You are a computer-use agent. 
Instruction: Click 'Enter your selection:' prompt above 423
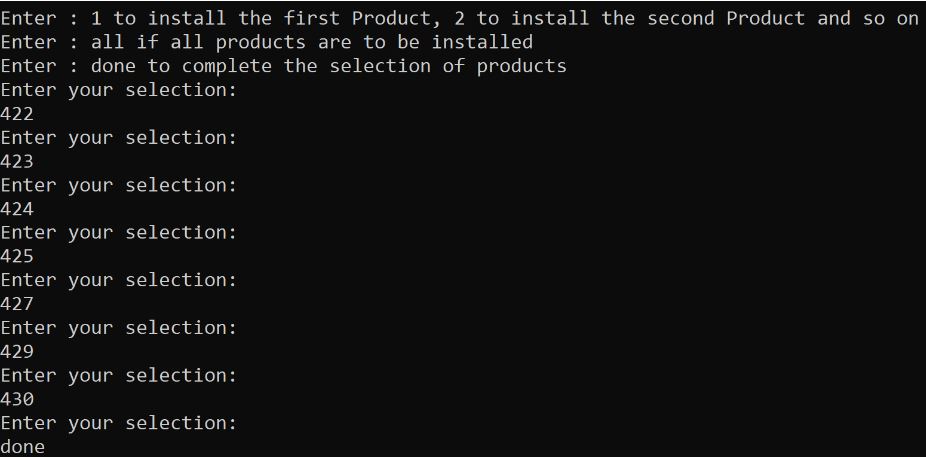pos(119,137)
